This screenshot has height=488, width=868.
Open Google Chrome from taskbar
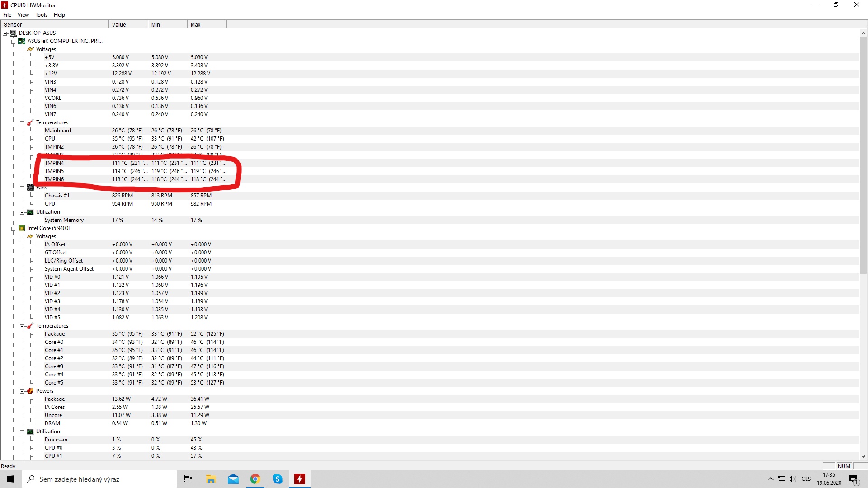pos(255,479)
